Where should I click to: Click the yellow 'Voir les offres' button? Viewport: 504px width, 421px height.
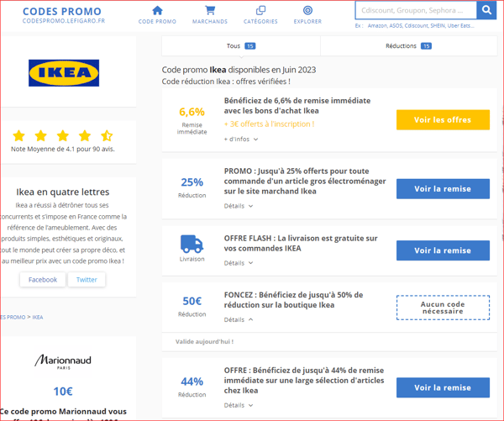[443, 120]
